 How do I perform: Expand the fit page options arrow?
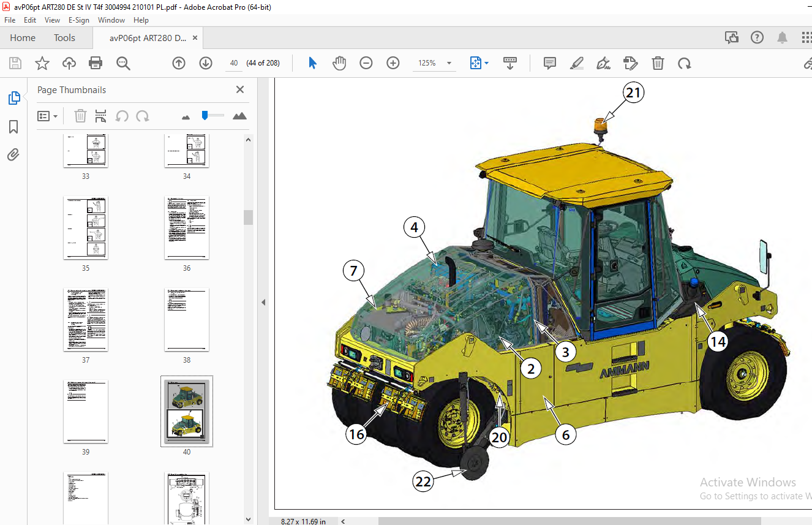[487, 63]
